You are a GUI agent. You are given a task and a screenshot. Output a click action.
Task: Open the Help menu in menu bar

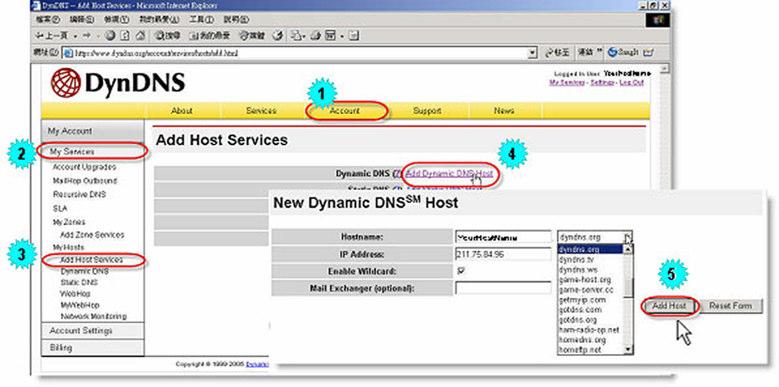[236, 20]
